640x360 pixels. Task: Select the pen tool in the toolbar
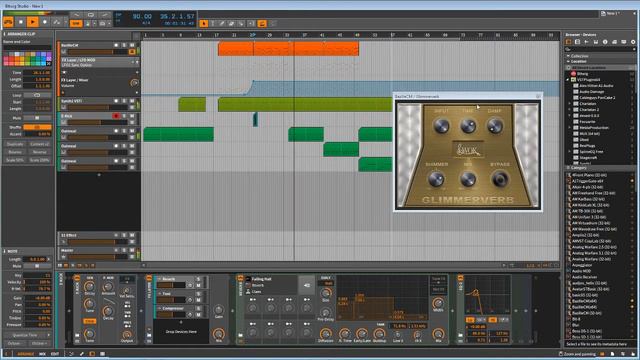click(222, 24)
